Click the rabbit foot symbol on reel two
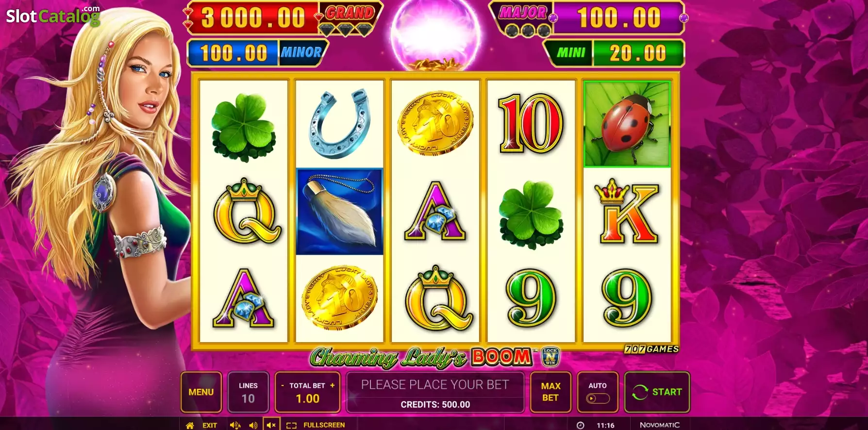This screenshot has width=868, height=430. coord(340,212)
